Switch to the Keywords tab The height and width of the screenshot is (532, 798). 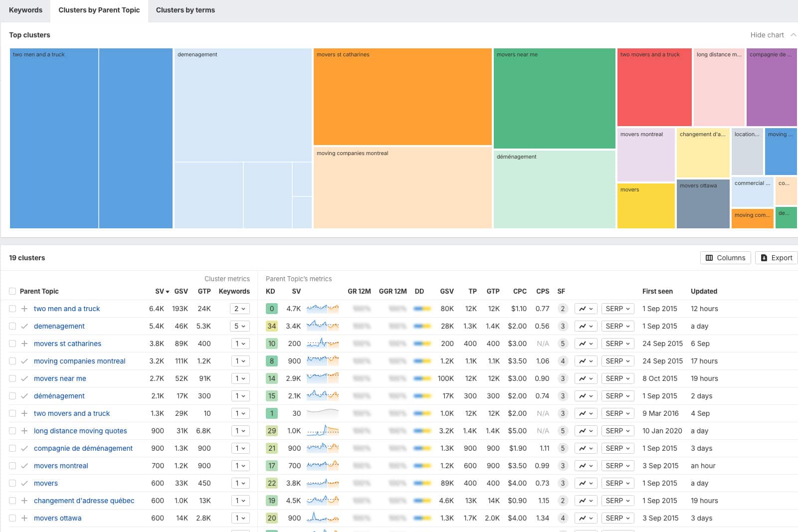click(x=25, y=10)
